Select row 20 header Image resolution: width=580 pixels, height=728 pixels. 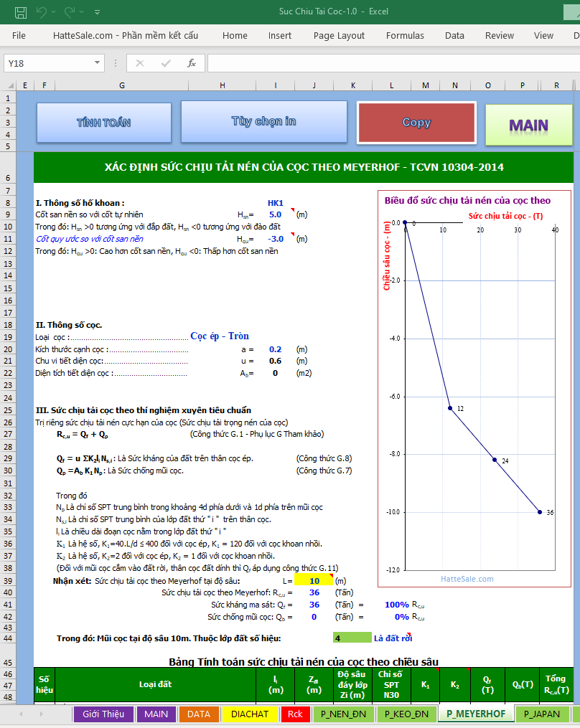click(8, 349)
